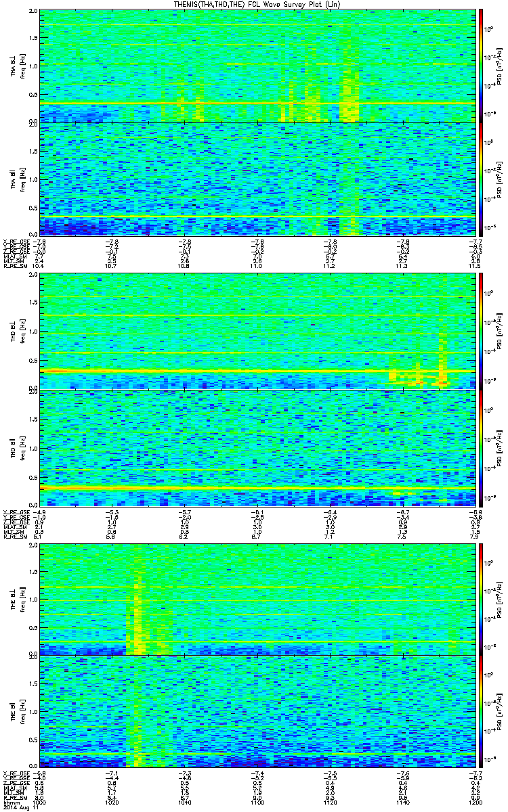Click the THA B-parallel PSD color bar
Screen dimensions: 508x812
pos(482,179)
